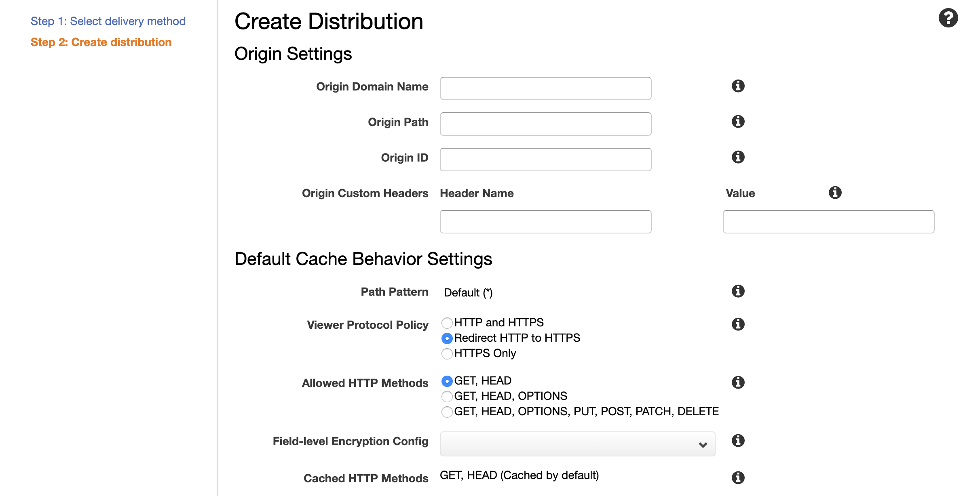Select HTTP and HTTPS protocol policy
The width and height of the screenshot is (980, 496).
(447, 323)
